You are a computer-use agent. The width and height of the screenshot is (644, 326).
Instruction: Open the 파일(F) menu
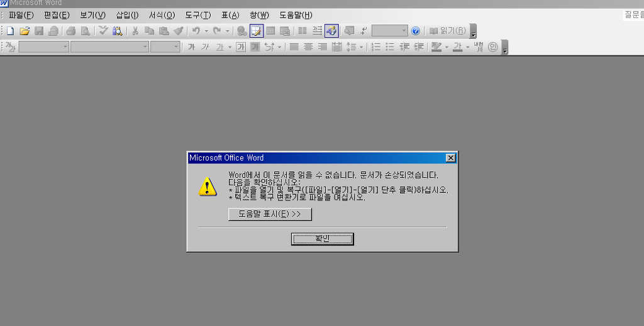[21, 15]
